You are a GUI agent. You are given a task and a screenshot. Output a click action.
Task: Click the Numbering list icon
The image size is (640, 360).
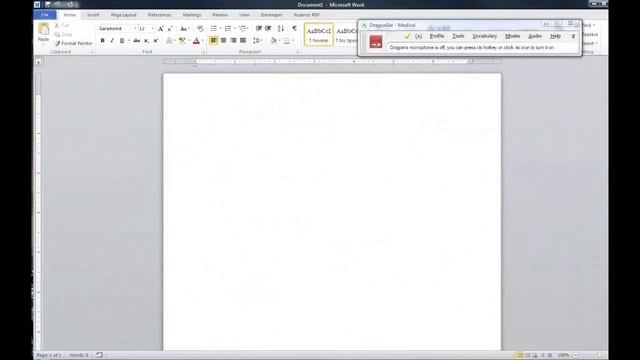click(228, 29)
